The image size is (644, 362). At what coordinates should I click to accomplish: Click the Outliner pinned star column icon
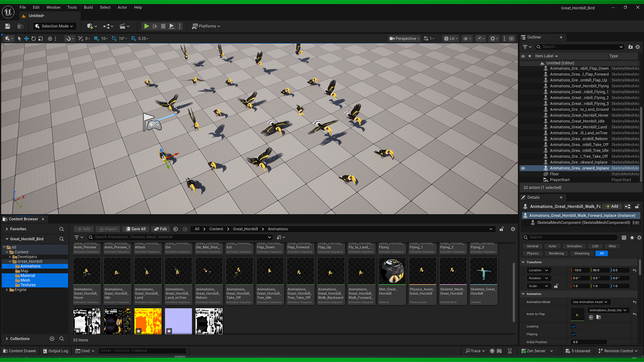[x=530, y=56]
